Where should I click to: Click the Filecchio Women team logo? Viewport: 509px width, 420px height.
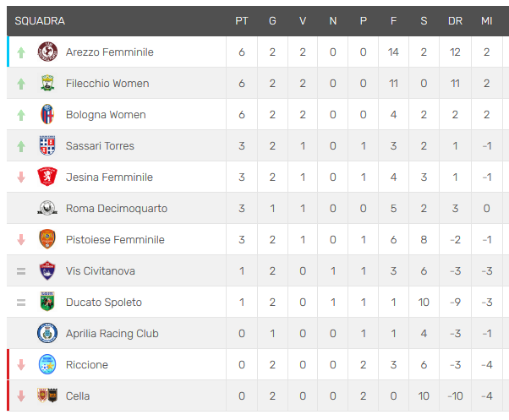coord(47,83)
